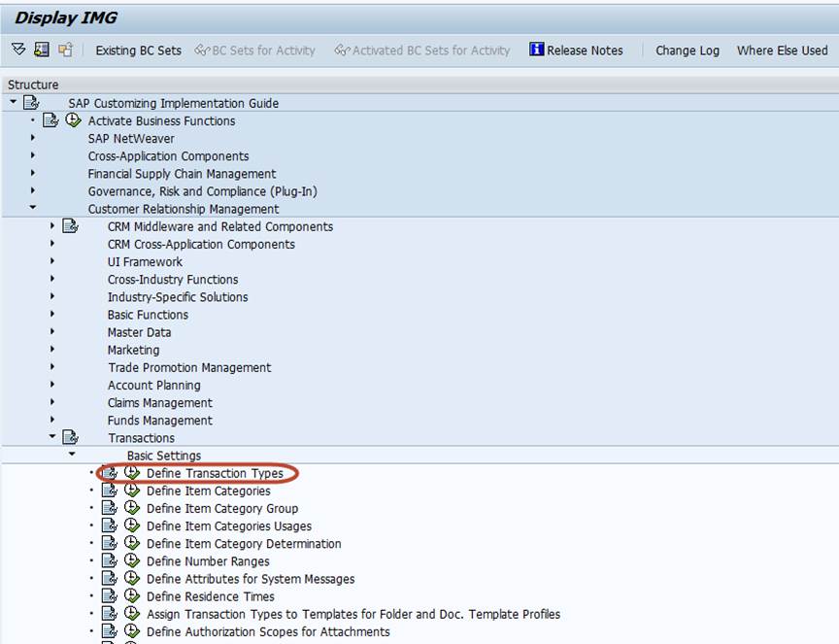Open documentation icon for Transactions

[71, 437]
